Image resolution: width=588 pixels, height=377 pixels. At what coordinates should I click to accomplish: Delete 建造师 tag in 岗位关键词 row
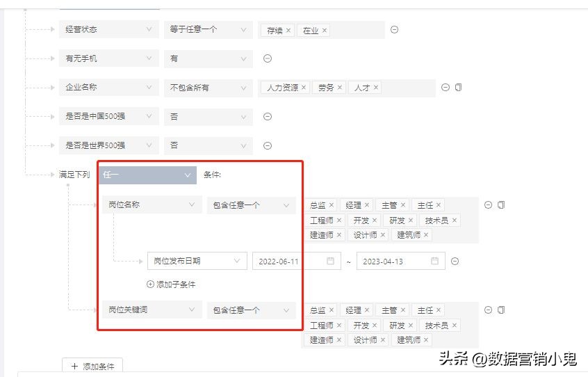pyautogui.click(x=339, y=340)
